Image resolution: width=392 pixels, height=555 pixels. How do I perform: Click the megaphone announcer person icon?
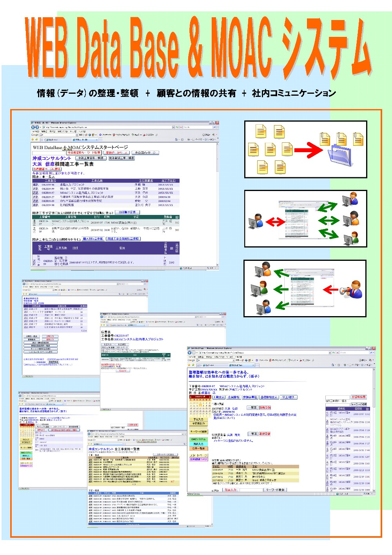(x=352, y=289)
